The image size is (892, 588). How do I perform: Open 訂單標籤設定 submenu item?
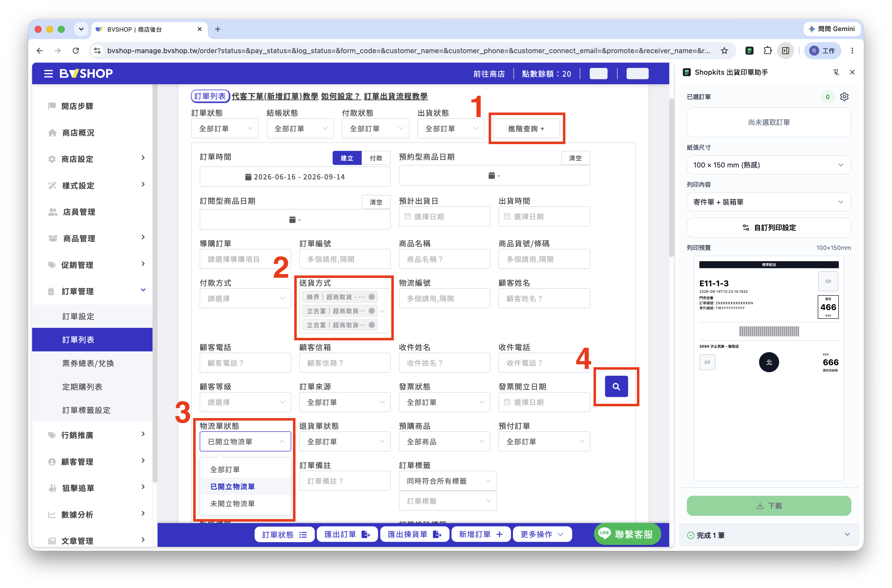(92, 410)
